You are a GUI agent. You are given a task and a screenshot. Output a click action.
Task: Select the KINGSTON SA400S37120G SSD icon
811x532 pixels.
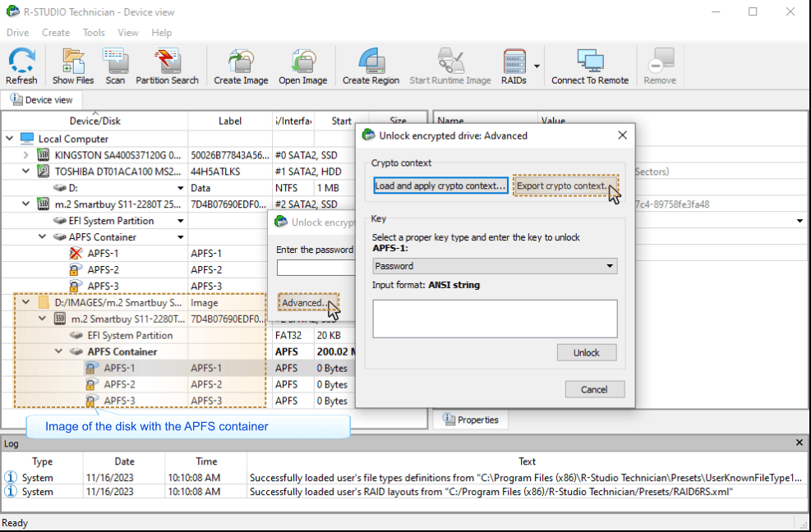[44, 155]
